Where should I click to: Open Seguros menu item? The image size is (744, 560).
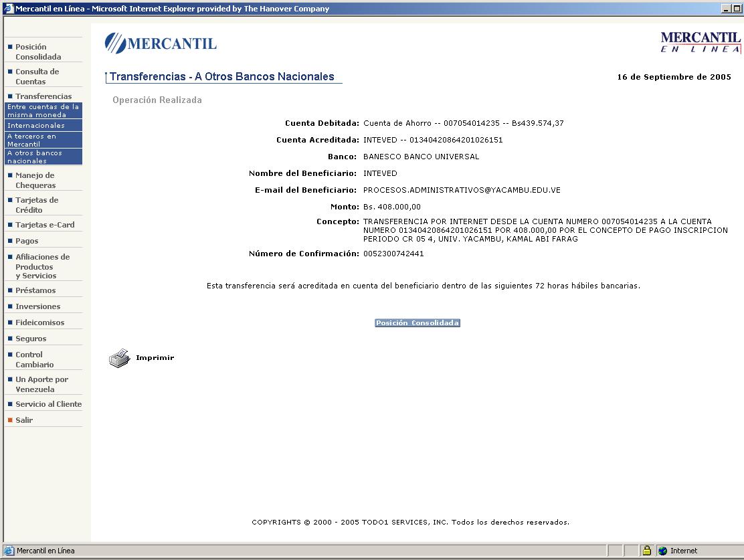pos(31,339)
